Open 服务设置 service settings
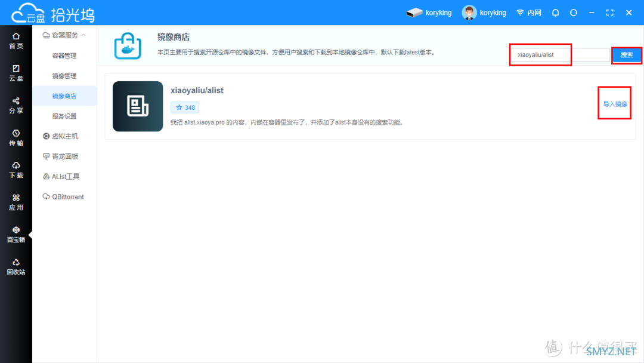The width and height of the screenshot is (644, 363). pos(64,116)
